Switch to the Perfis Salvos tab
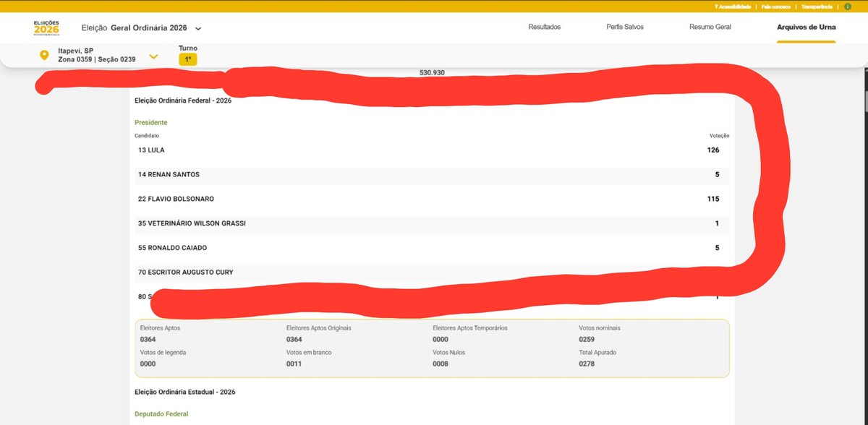The width and height of the screenshot is (868, 425). [625, 27]
